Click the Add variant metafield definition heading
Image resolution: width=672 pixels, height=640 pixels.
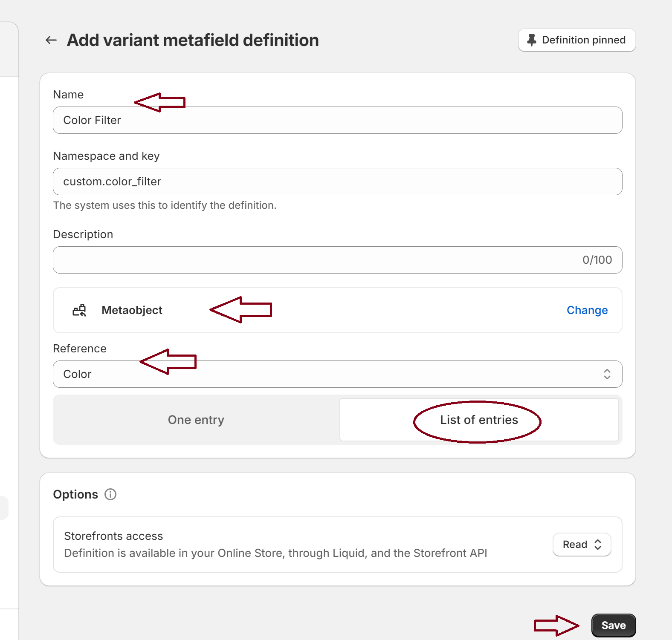click(x=193, y=40)
